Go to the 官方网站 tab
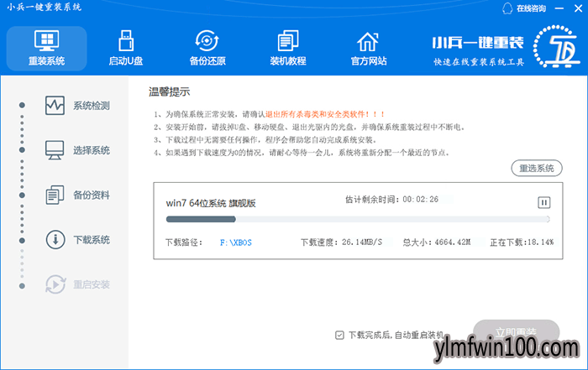The height and width of the screenshot is (370, 588). coord(368,48)
